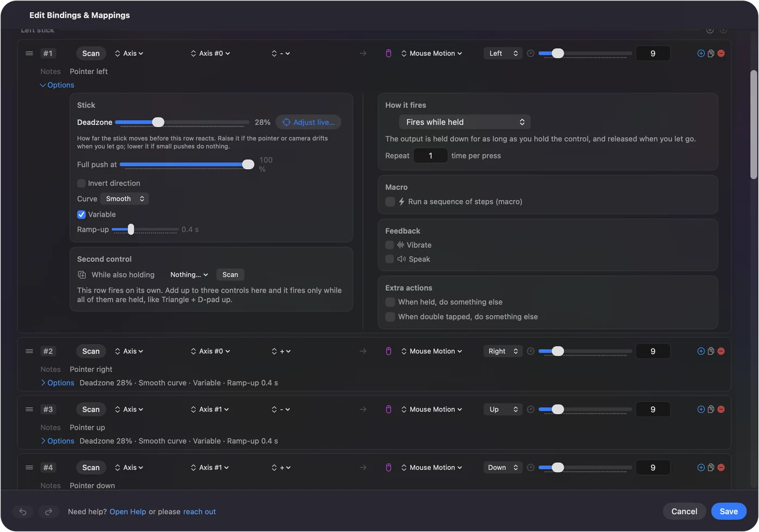Open Help link
The image size is (759, 532).
(128, 511)
